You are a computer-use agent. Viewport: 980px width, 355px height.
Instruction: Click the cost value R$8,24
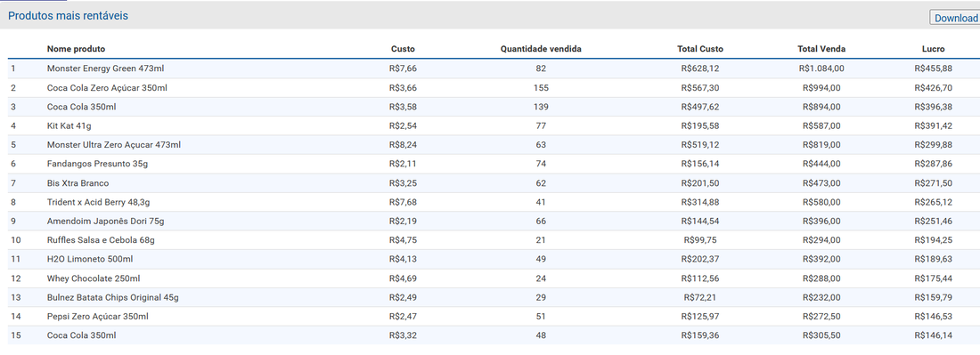click(x=403, y=145)
